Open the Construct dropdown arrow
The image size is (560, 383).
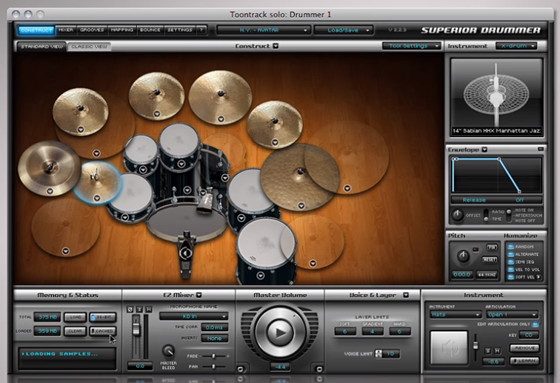pos(275,46)
